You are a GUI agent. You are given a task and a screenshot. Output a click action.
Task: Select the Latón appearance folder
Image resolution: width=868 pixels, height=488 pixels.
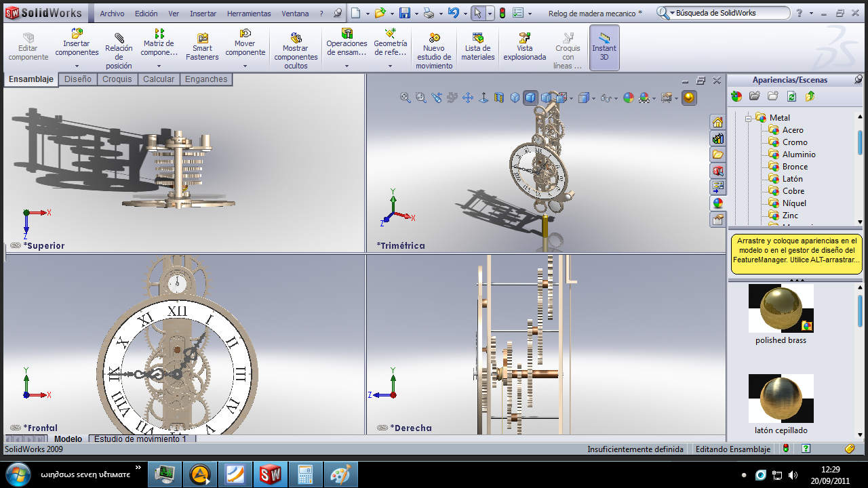click(793, 179)
